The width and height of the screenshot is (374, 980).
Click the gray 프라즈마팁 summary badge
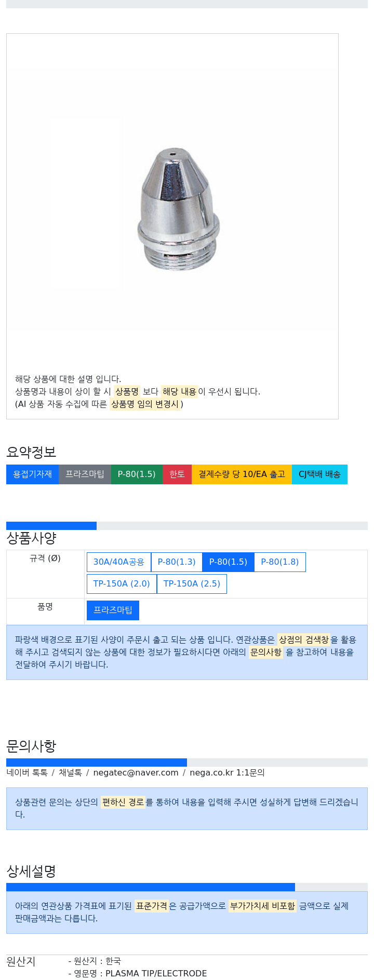coord(85,474)
